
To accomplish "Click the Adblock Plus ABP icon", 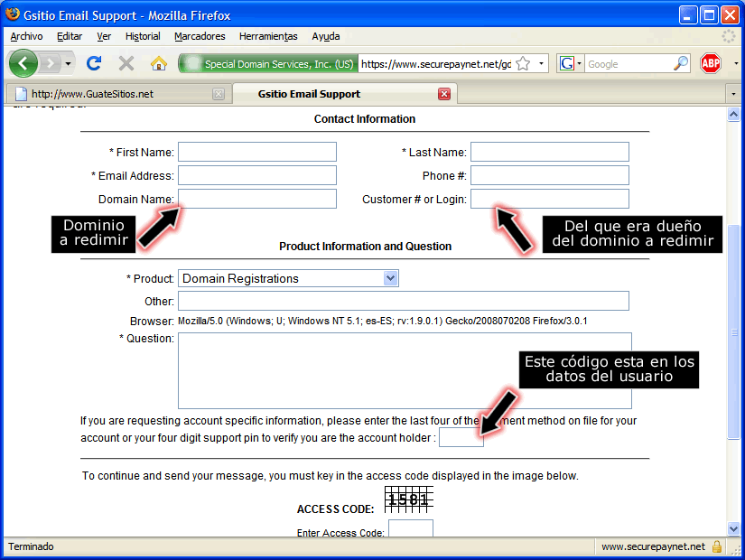I will coord(711,63).
